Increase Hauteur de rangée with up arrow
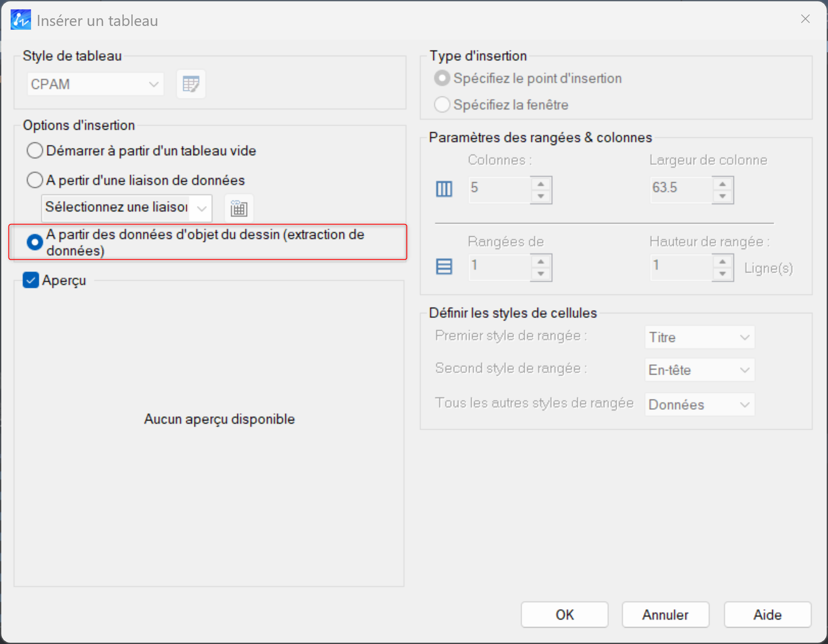Screen dimensions: 828x644 [x=722, y=261]
